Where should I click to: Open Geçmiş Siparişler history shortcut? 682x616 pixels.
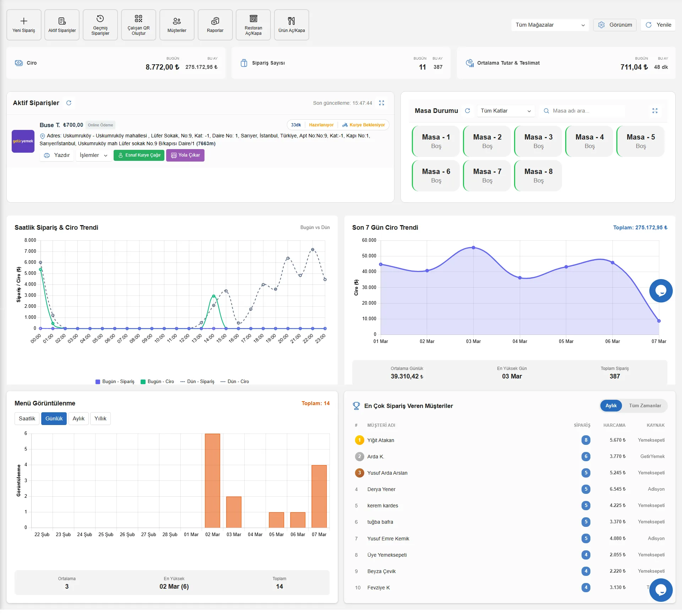pos(100,25)
